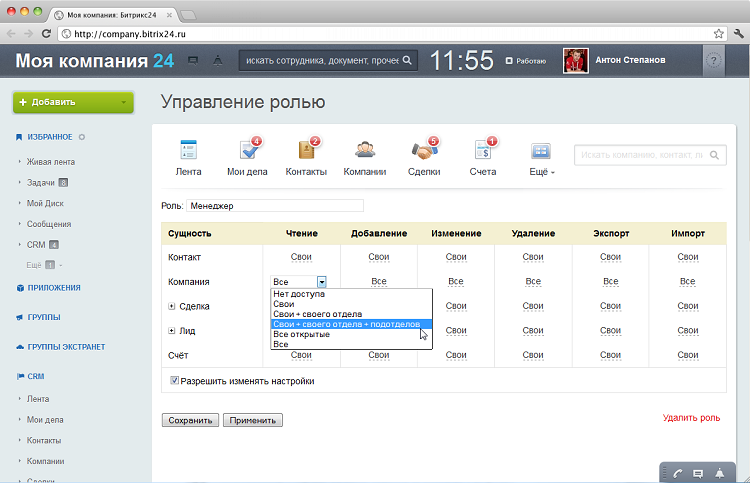The width and height of the screenshot is (750, 483).
Task: Change Компания Импорт permission Все
Action: (687, 281)
